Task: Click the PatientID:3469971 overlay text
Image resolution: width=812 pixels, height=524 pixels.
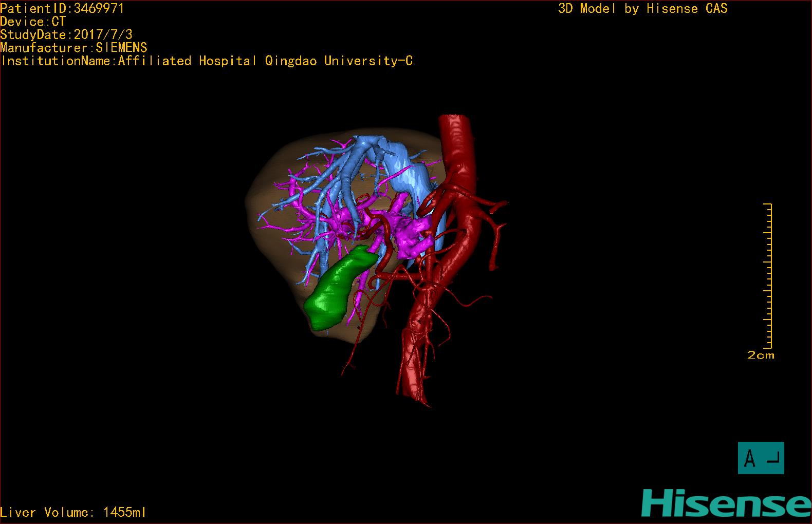Action: [x=62, y=8]
